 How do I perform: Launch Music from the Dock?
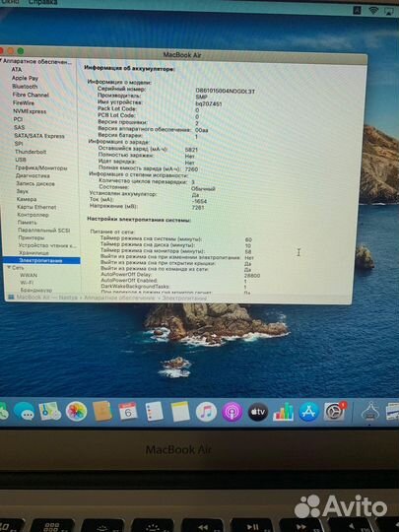(206, 412)
